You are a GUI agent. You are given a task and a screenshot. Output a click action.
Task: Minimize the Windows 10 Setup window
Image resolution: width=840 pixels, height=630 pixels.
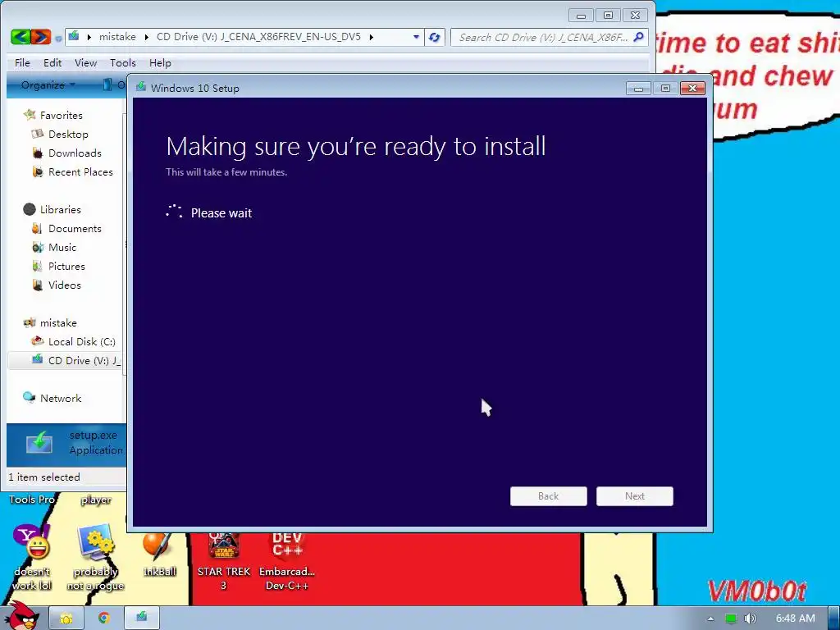coord(638,89)
